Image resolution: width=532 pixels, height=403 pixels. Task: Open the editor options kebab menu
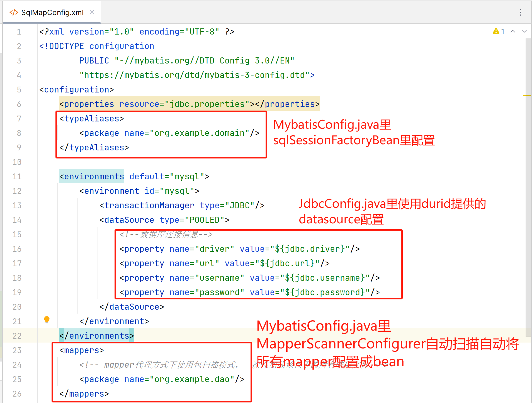pos(521,12)
